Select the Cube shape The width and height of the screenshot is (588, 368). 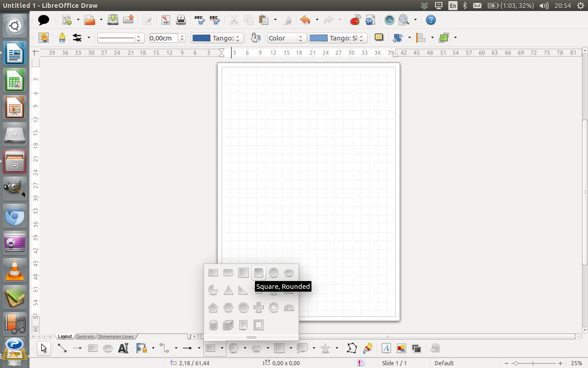228,325
